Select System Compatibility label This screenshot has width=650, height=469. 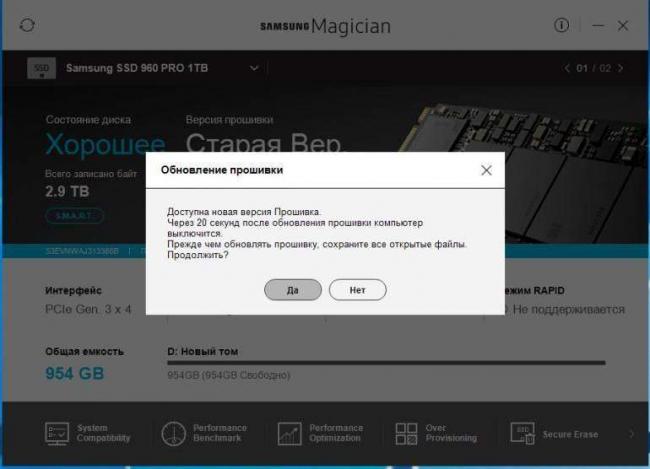(103, 433)
